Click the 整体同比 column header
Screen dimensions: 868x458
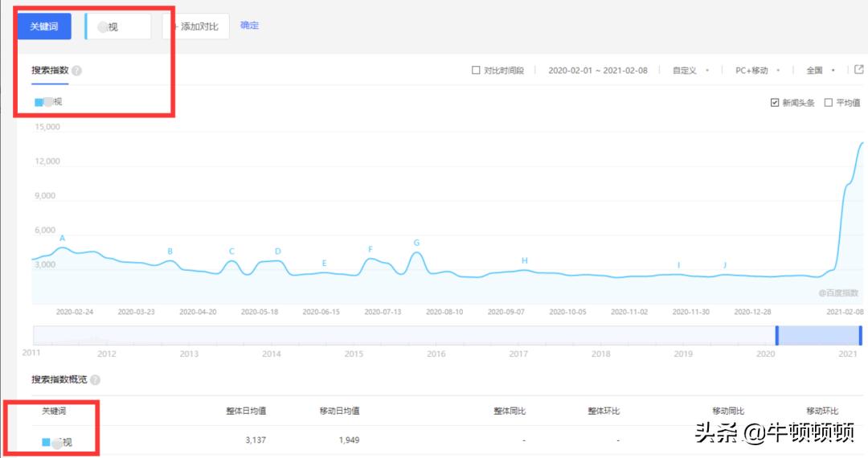pos(510,411)
